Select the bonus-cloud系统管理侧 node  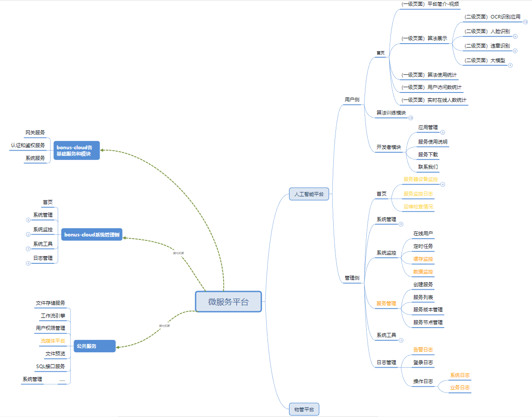coord(92,235)
